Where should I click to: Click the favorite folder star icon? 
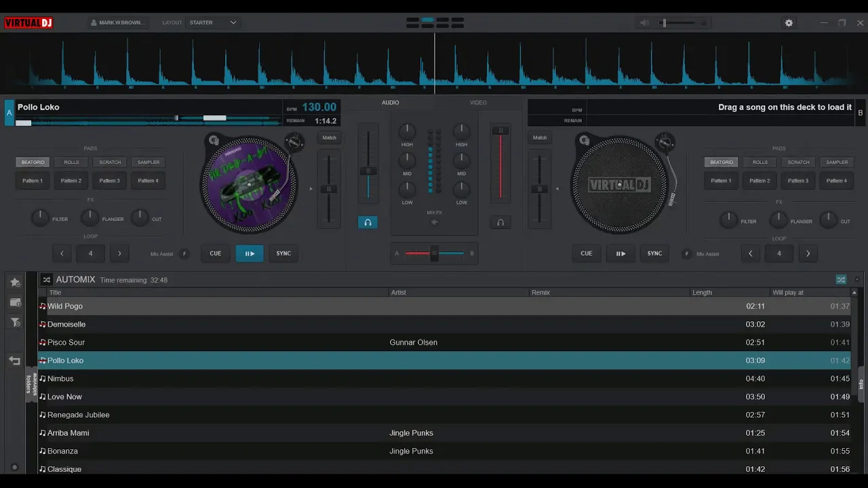click(x=15, y=282)
